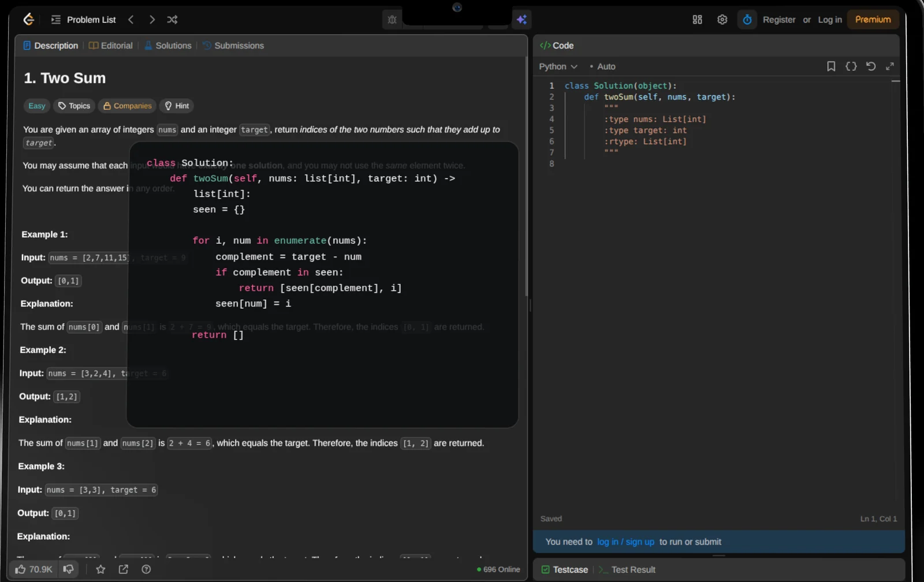
Task: Click the Code panel header
Action: pos(557,46)
